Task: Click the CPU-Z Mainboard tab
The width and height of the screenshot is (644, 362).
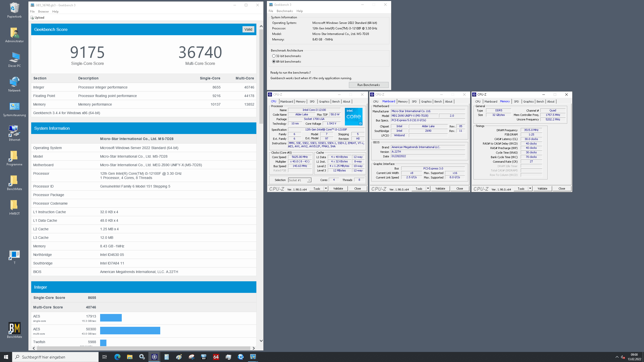Action: [x=388, y=101]
